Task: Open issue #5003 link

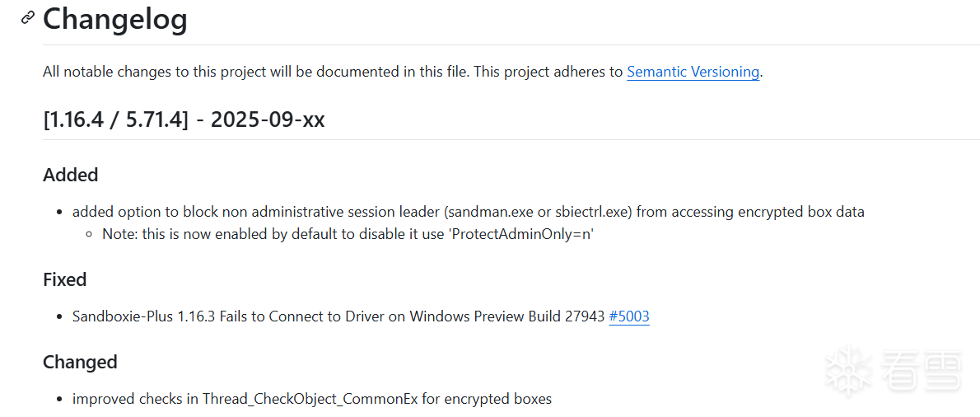Action: coord(628,316)
